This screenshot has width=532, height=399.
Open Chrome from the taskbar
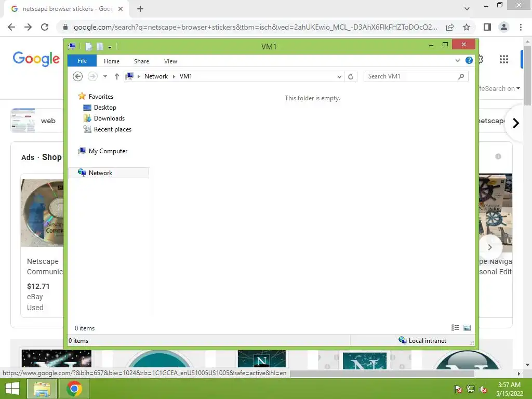[x=74, y=389]
